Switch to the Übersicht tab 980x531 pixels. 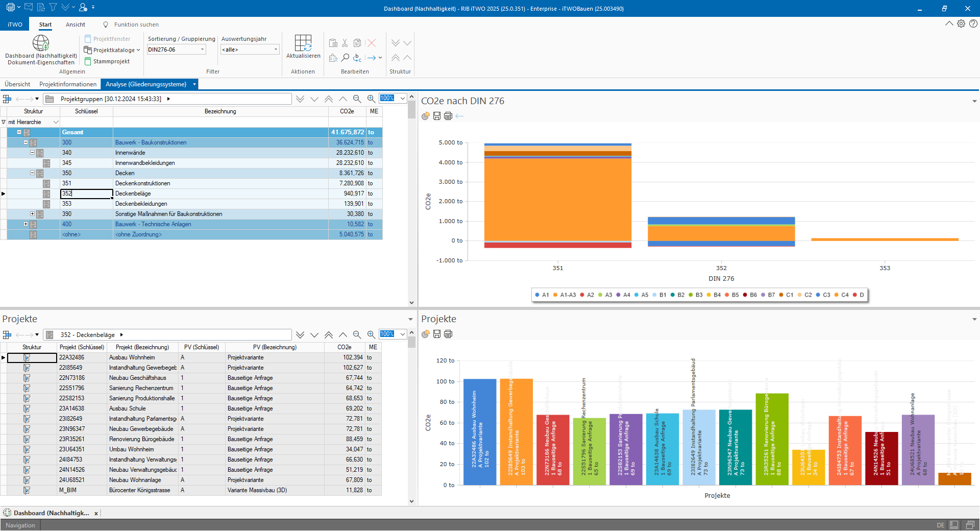[x=17, y=84]
